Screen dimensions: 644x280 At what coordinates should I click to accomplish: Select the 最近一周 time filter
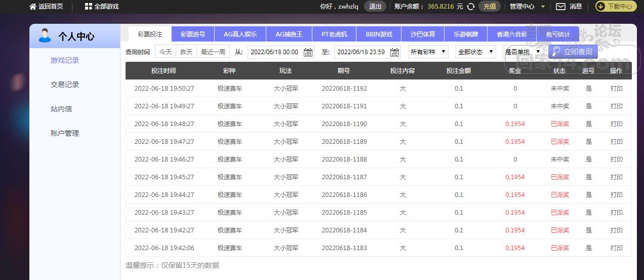pyautogui.click(x=213, y=52)
